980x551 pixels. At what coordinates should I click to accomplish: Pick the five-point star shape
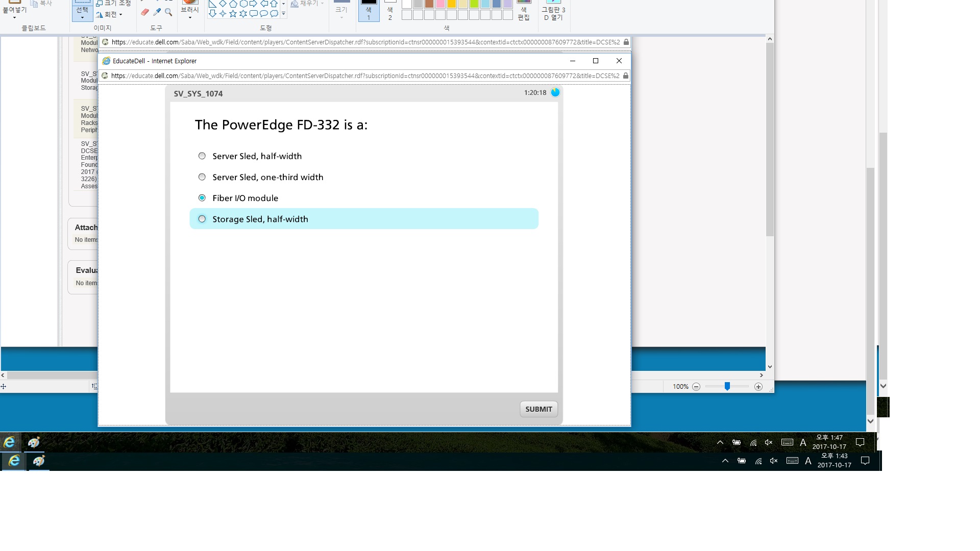[233, 14]
